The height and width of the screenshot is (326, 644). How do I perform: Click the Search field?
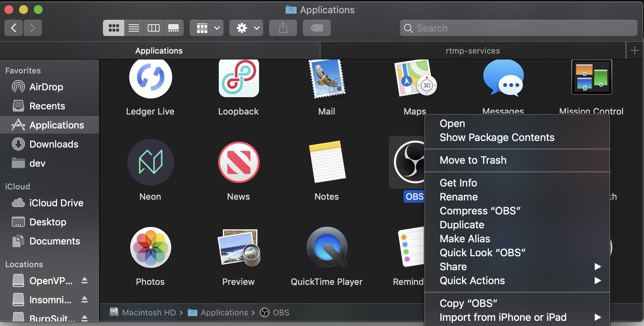pyautogui.click(x=519, y=28)
